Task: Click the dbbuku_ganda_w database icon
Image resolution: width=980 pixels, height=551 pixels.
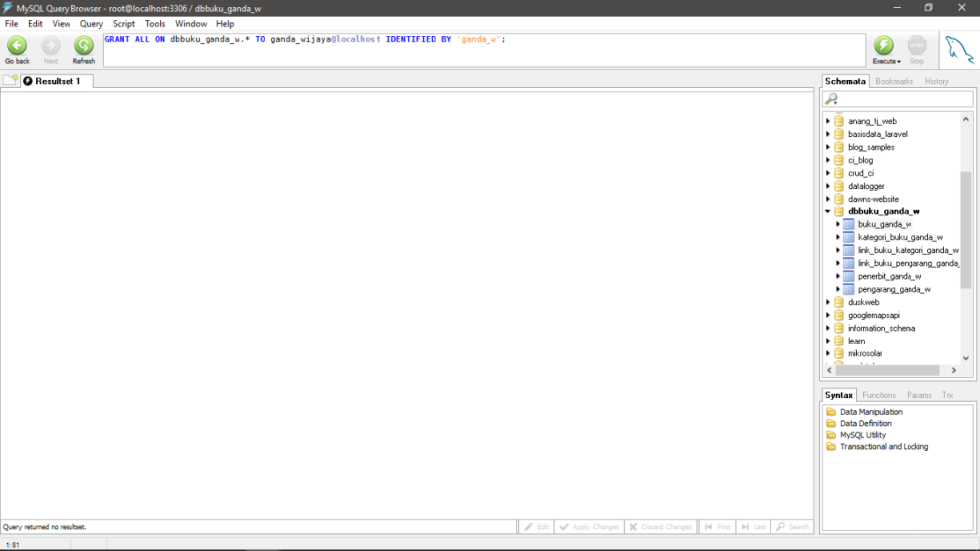Action: pyautogui.click(x=839, y=211)
